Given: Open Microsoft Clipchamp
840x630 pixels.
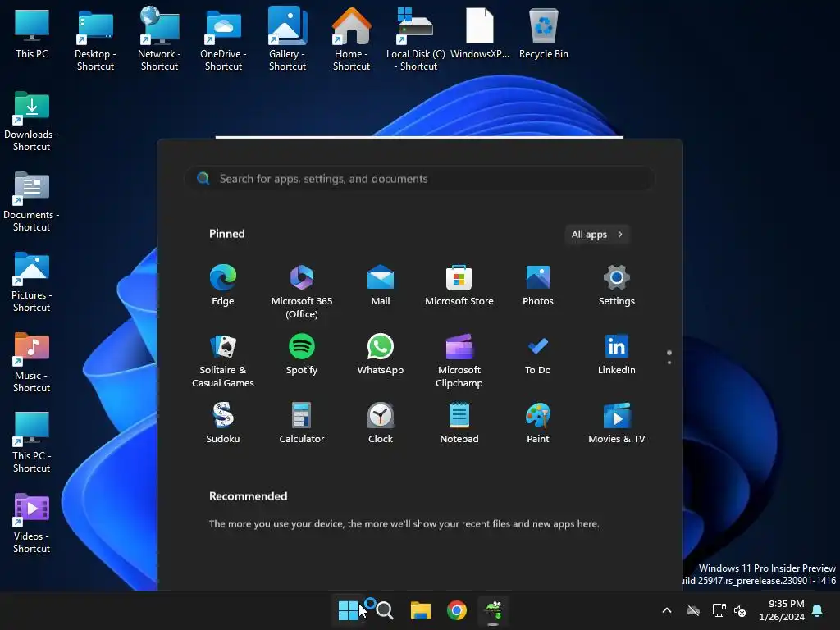Looking at the screenshot, I should 459,361.
